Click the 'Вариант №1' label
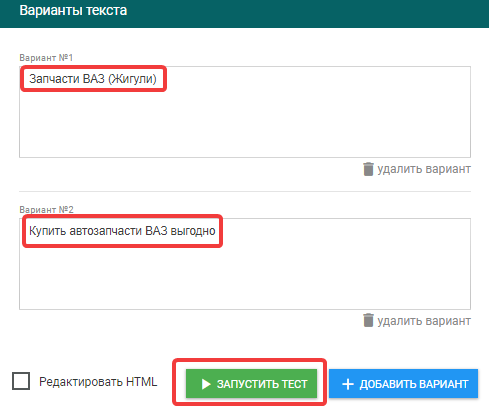Screen dimensions: 489x408 [x=46, y=58]
